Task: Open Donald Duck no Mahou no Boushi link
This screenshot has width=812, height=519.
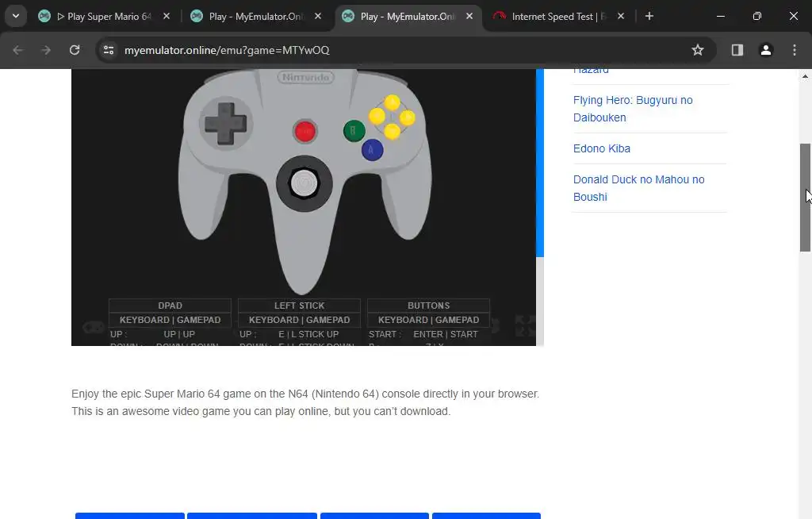Action: (638, 188)
